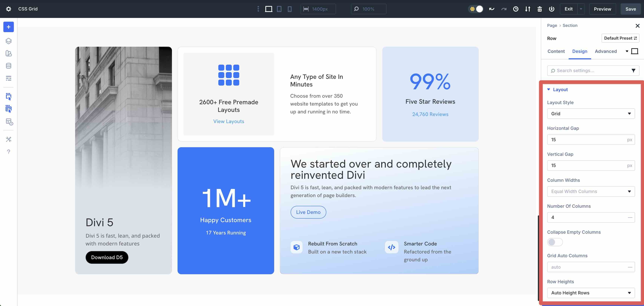Open the Layout Style dropdown showing Grid
The image size is (644, 306).
point(591,114)
